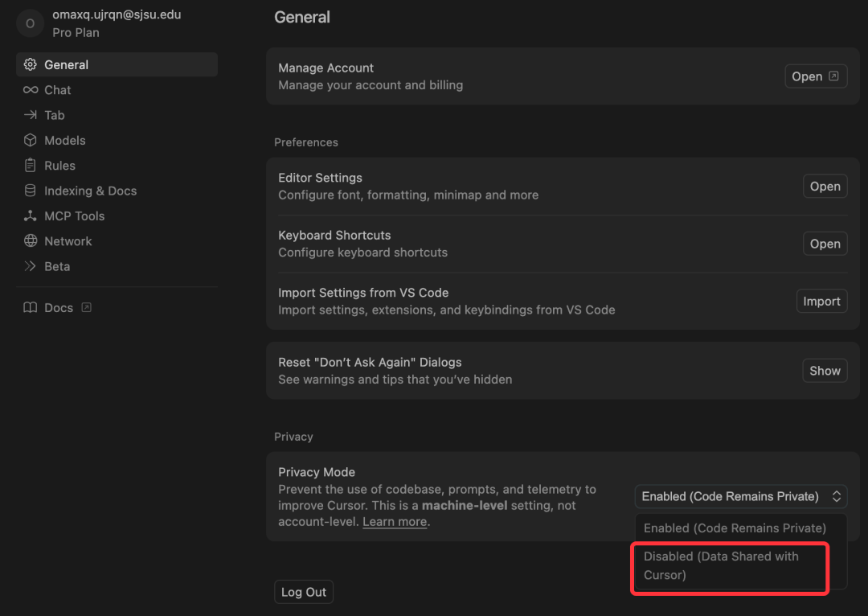Click the Indexing & Docs database icon
The image size is (868, 616).
pos(31,191)
